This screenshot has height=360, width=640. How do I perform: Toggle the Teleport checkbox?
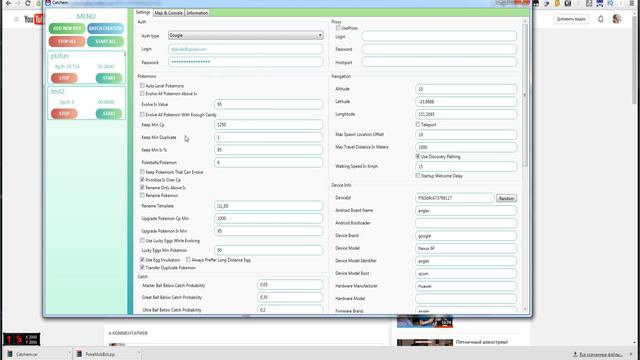pyautogui.click(x=418, y=124)
